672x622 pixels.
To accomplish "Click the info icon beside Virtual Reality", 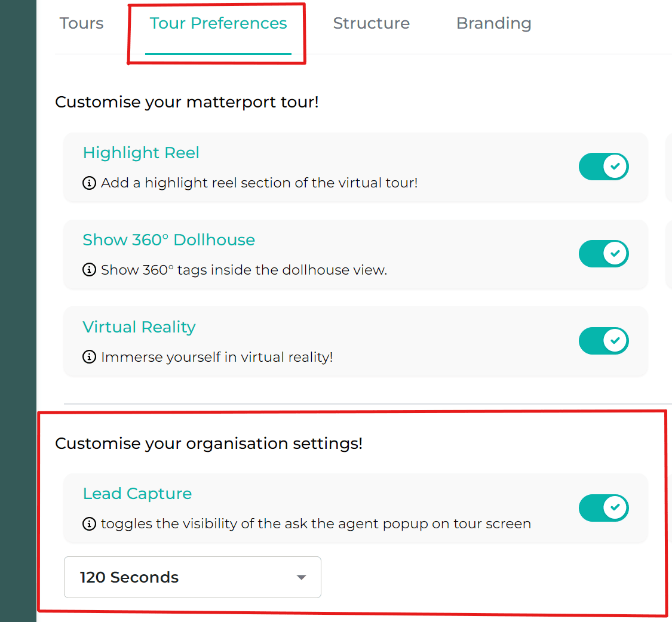I will 89,357.
